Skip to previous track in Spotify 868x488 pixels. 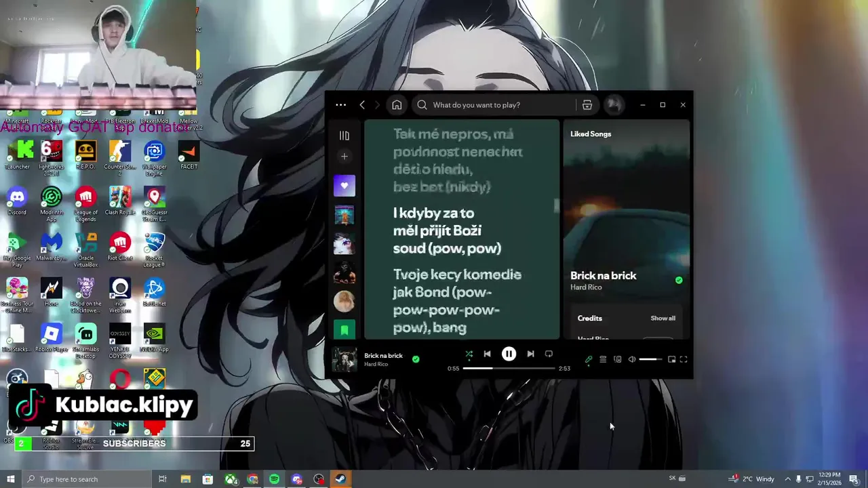(x=487, y=354)
